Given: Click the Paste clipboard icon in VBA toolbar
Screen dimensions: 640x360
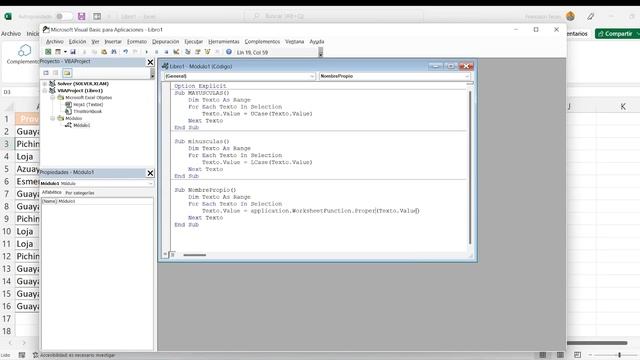Looking at the screenshot, I should (x=104, y=52).
